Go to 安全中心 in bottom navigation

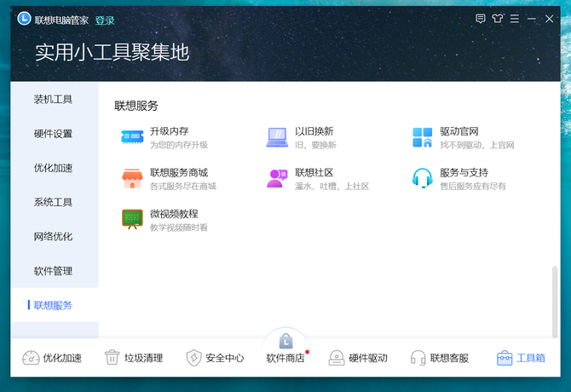[216, 358]
